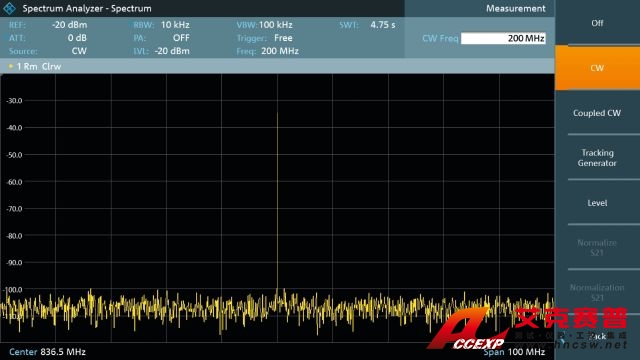The height and width of the screenshot is (360, 640).
Task: Tap the RBW 10 kHz parameter
Action: click(162, 24)
